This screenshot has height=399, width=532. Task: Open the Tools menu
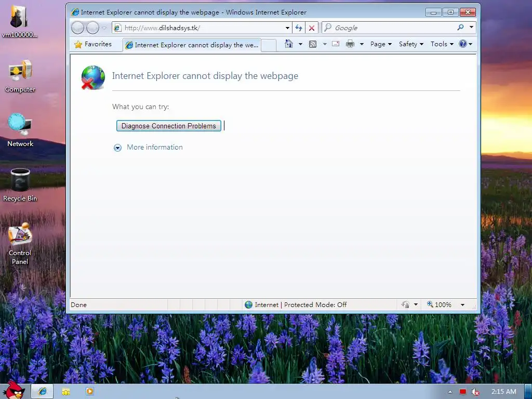point(442,44)
